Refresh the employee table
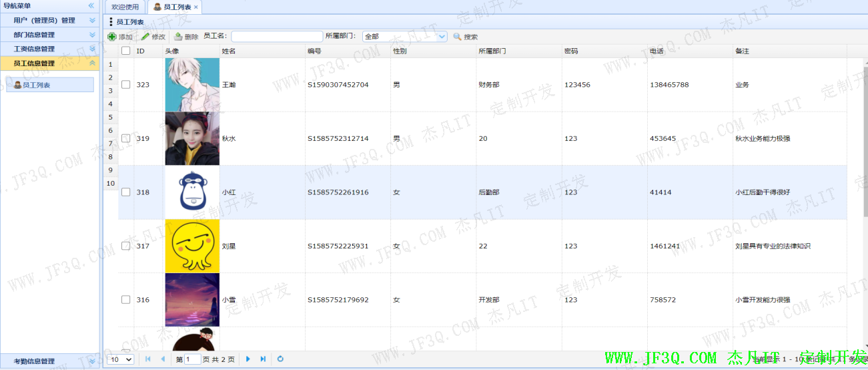 pos(280,359)
